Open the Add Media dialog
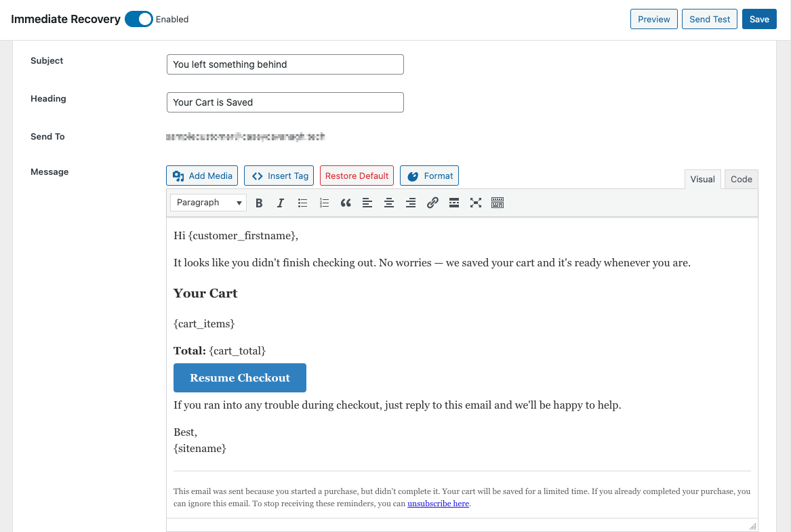Screen dimensions: 791x532 coord(201,176)
